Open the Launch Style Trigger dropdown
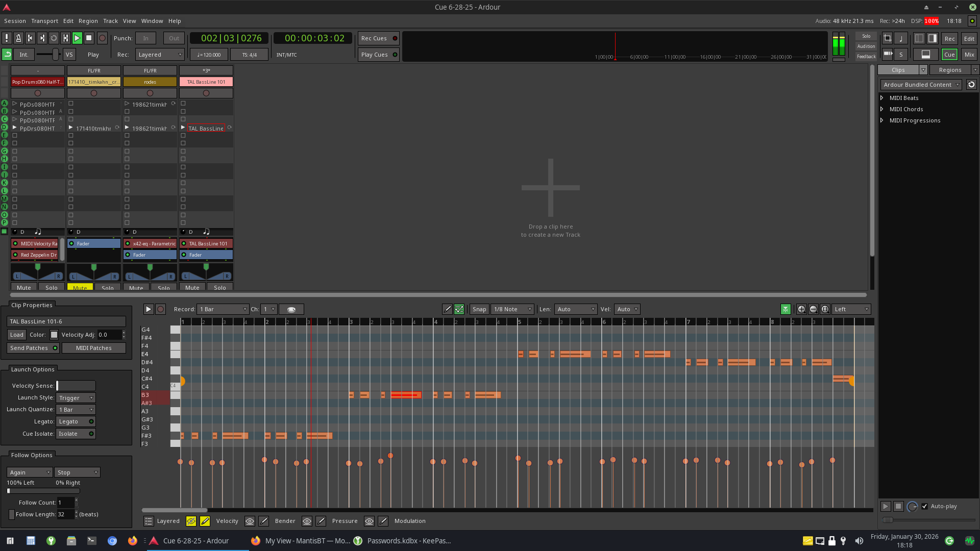Screen dimensions: 980x551 tap(76, 398)
